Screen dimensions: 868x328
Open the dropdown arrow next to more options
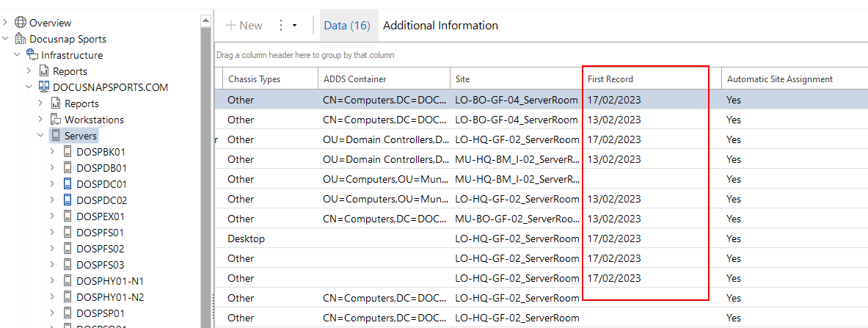[x=294, y=26]
